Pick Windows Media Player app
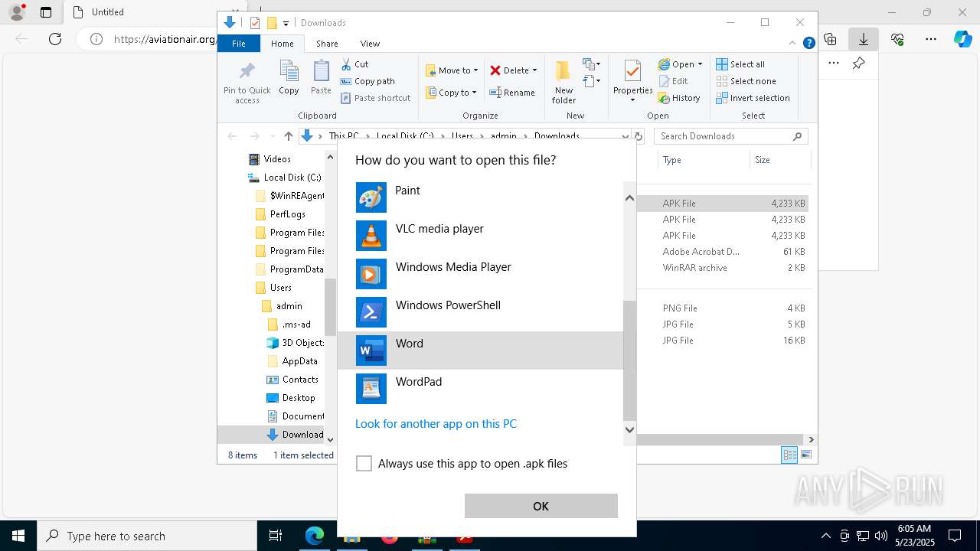The image size is (980, 551). (480, 274)
